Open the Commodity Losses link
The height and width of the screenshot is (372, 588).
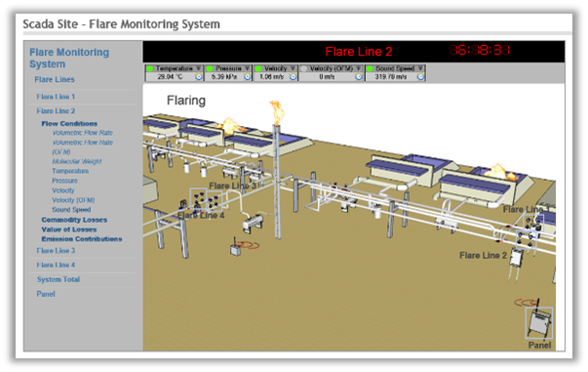tap(74, 220)
